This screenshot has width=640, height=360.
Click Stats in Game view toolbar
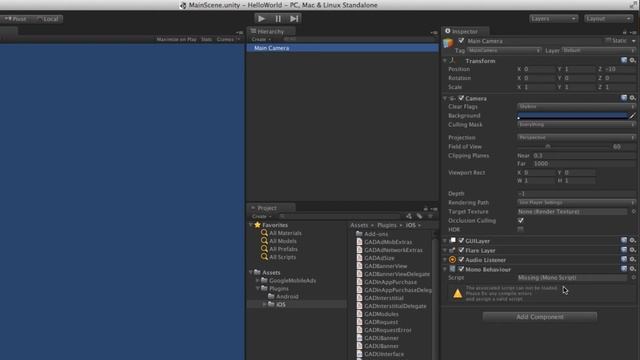point(207,40)
